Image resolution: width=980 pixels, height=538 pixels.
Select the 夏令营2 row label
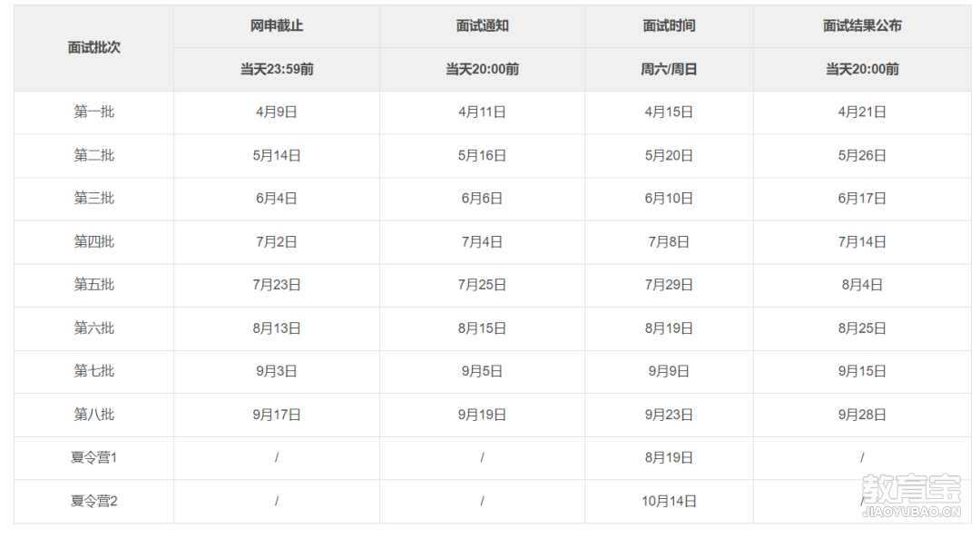point(93,501)
